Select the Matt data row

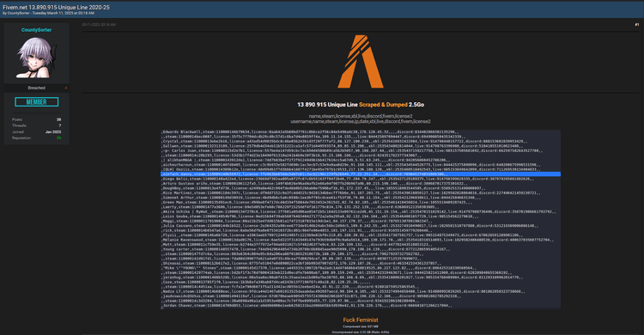click(x=296, y=245)
